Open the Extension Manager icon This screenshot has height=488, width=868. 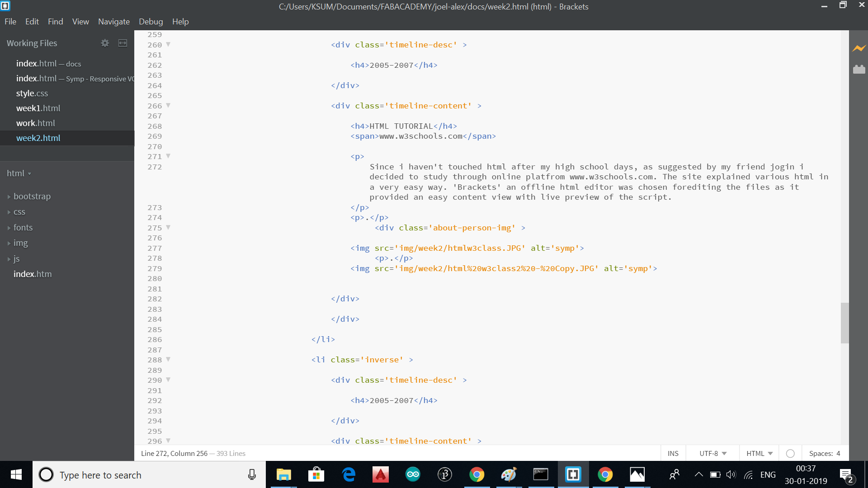pyautogui.click(x=859, y=69)
